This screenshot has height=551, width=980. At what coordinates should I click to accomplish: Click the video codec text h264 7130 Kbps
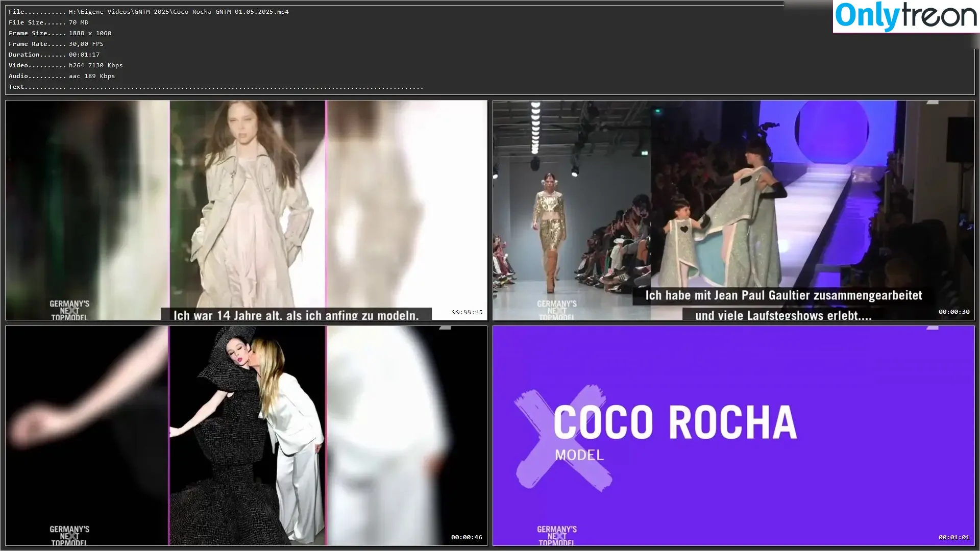(96, 65)
